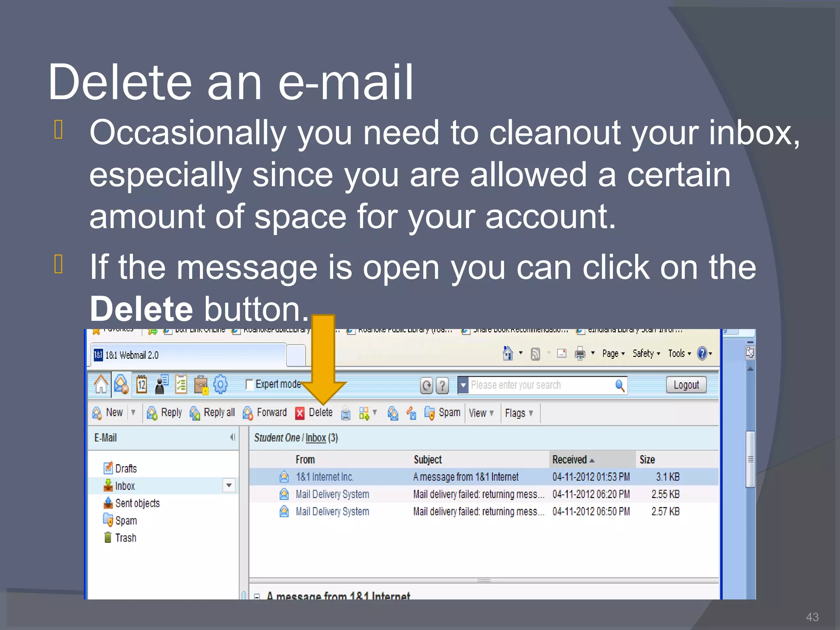
Task: Click the browser RSS feed icon
Action: click(535, 354)
